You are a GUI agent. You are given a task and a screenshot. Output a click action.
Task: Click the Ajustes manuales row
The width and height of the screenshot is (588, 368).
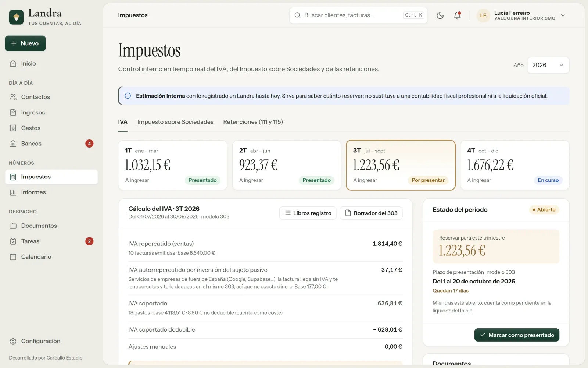[x=265, y=347]
